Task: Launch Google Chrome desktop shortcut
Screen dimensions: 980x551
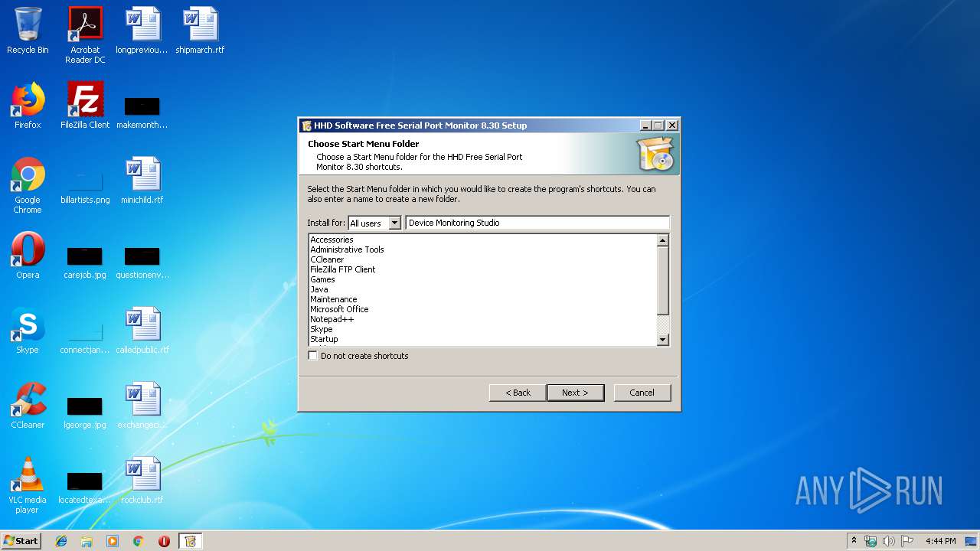Action: coord(28,185)
